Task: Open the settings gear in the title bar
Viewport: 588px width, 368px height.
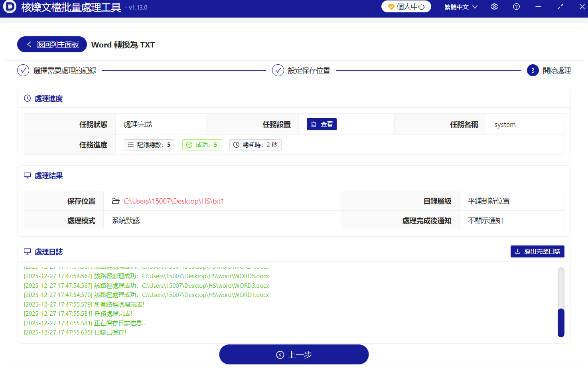Action: tap(494, 7)
